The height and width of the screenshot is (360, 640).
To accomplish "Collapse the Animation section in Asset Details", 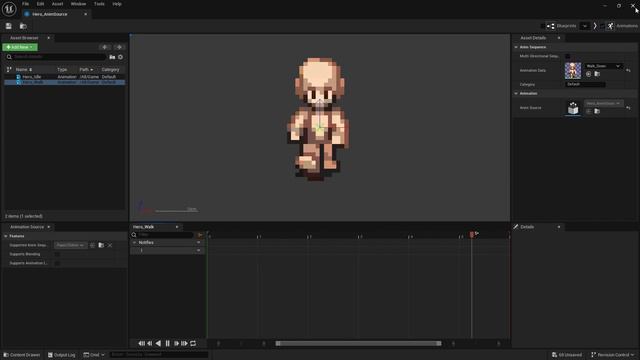I will pyautogui.click(x=516, y=93).
